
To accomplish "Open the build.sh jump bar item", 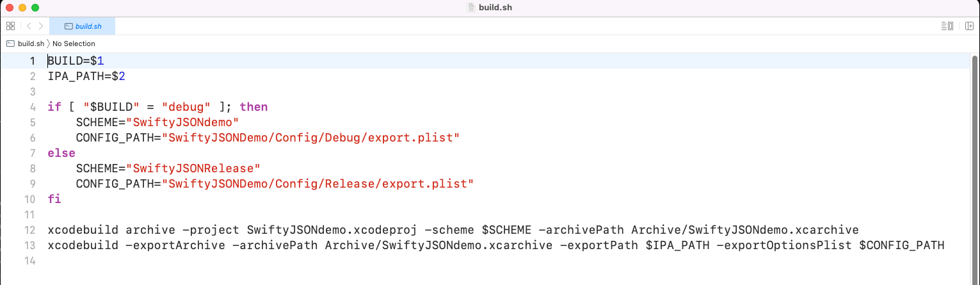I will (31, 44).
